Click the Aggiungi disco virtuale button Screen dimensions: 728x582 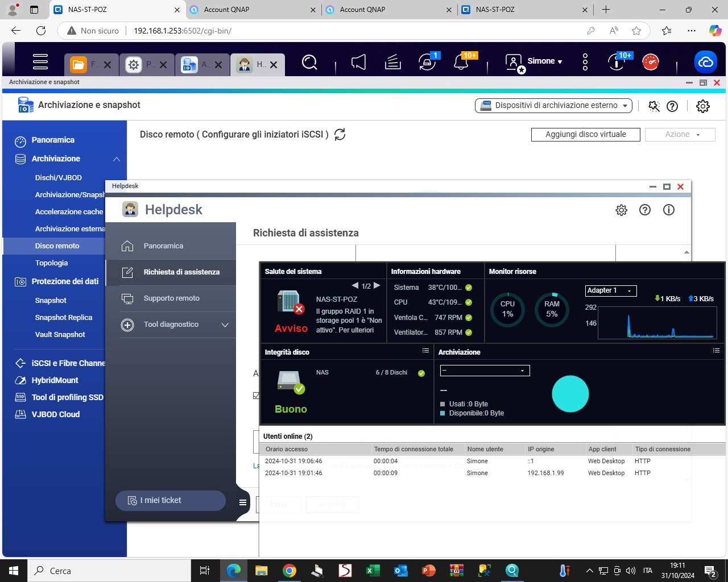point(585,135)
